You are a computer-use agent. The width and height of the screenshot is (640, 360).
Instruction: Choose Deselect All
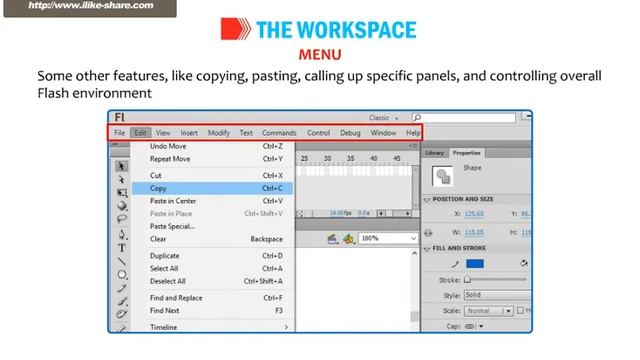click(212, 281)
